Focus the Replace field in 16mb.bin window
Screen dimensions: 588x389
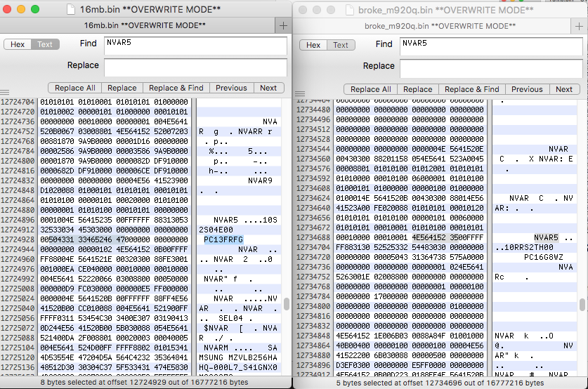[196, 67]
